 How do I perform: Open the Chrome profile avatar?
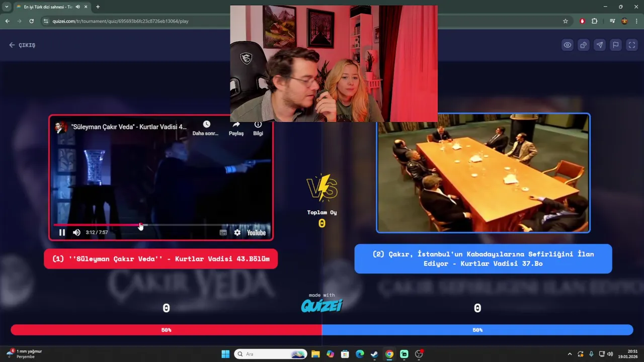pos(624,21)
